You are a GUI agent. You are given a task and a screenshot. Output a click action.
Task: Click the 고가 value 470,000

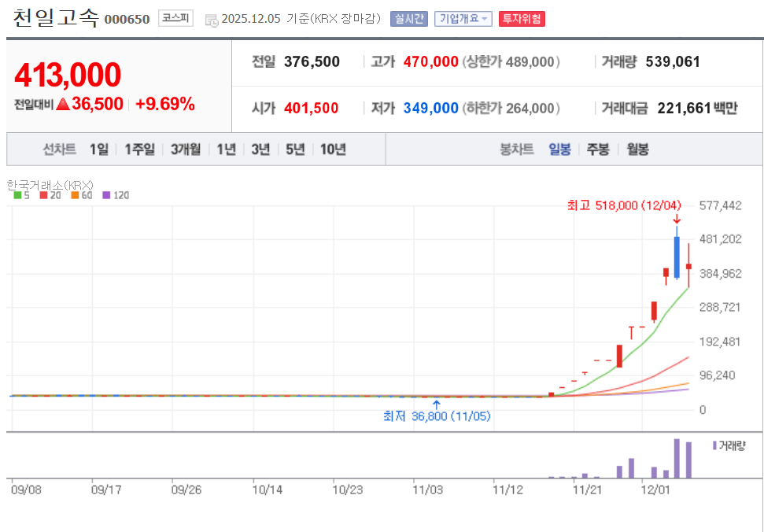[430, 62]
